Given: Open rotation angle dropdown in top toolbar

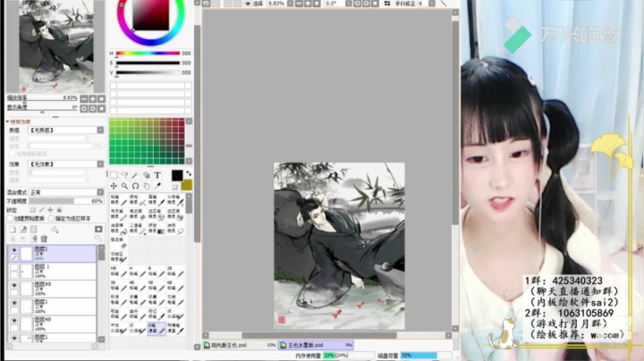Looking at the screenshot, I should click(348, 4).
